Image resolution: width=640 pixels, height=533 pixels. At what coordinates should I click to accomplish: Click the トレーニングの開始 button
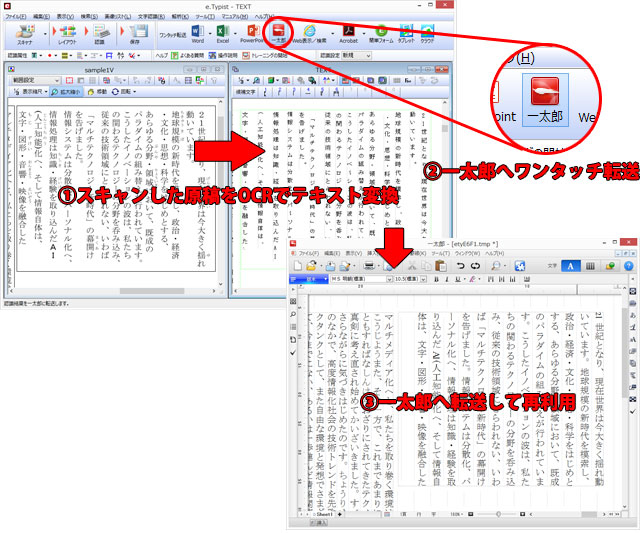tap(265, 55)
